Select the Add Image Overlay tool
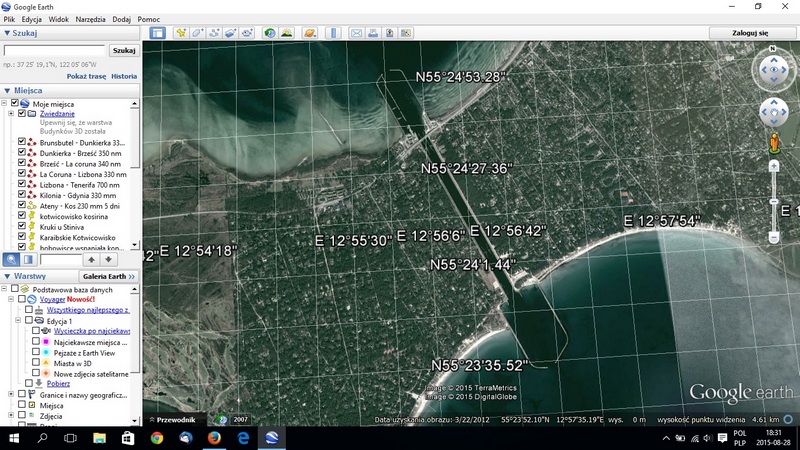 coord(230,33)
